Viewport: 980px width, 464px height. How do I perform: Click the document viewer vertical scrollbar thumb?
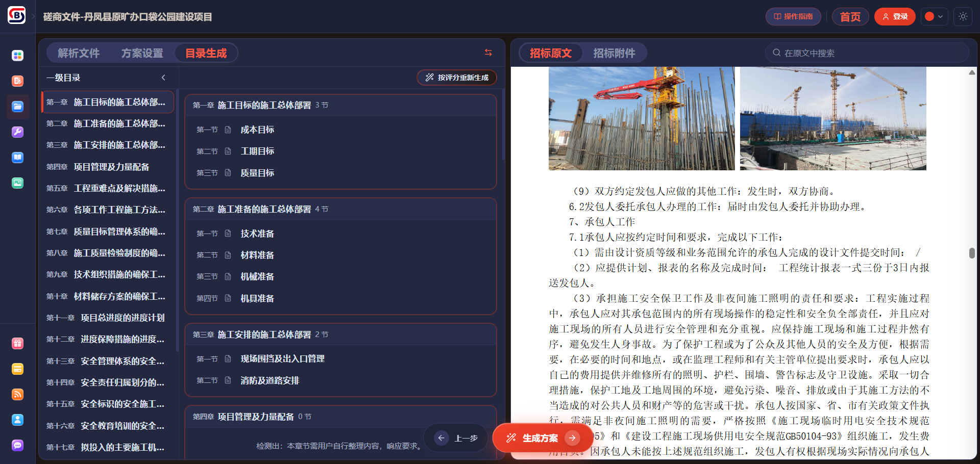pyautogui.click(x=972, y=253)
